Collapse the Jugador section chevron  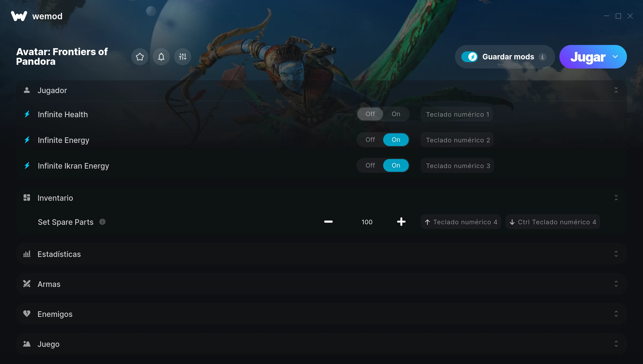616,90
